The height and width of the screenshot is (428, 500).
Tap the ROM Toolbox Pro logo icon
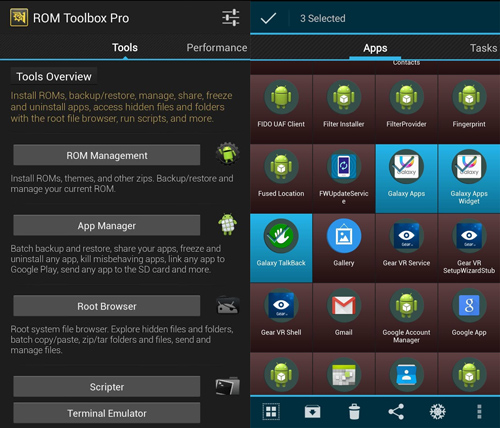pos(19,17)
